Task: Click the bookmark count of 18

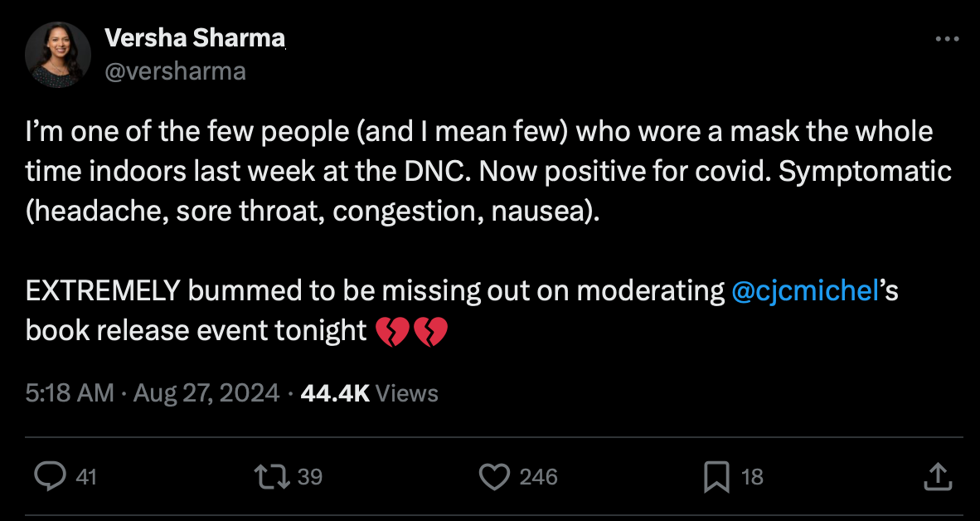Action: (x=752, y=477)
